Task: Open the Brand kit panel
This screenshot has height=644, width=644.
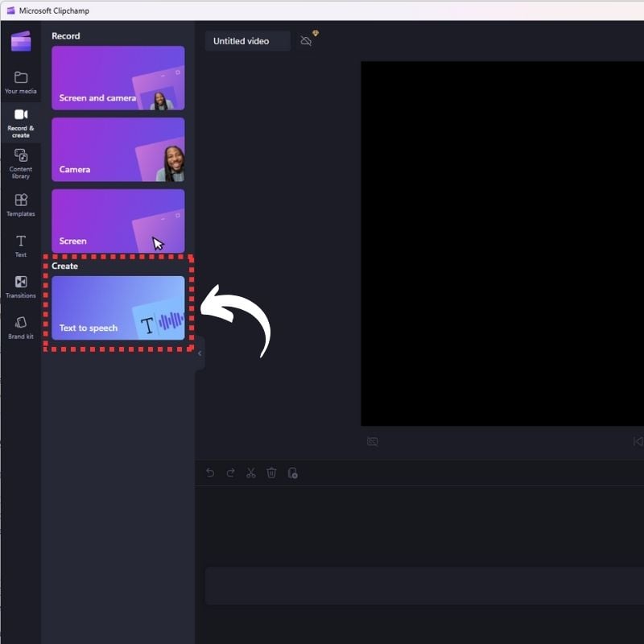Action: point(20,327)
